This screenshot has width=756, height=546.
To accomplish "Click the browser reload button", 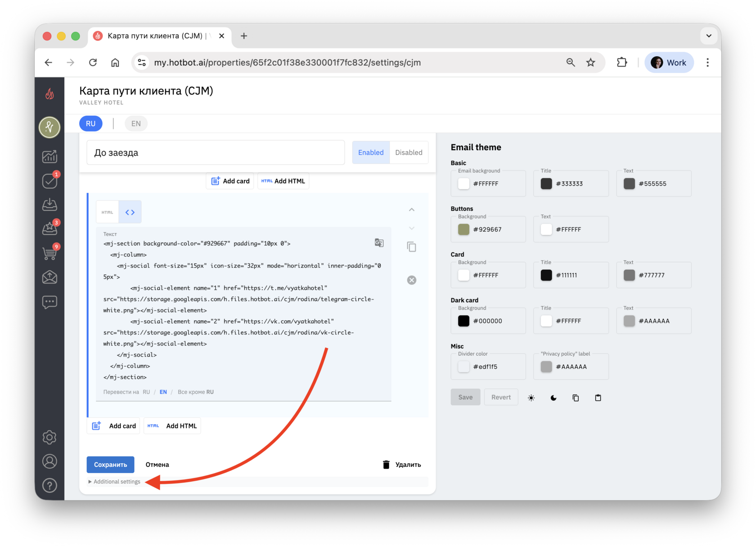I will [93, 63].
